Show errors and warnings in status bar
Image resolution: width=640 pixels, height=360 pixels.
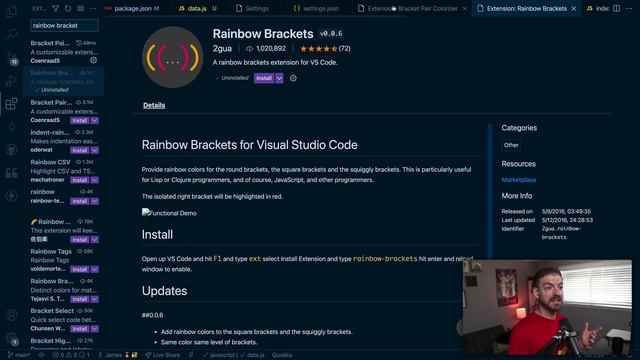(71, 355)
